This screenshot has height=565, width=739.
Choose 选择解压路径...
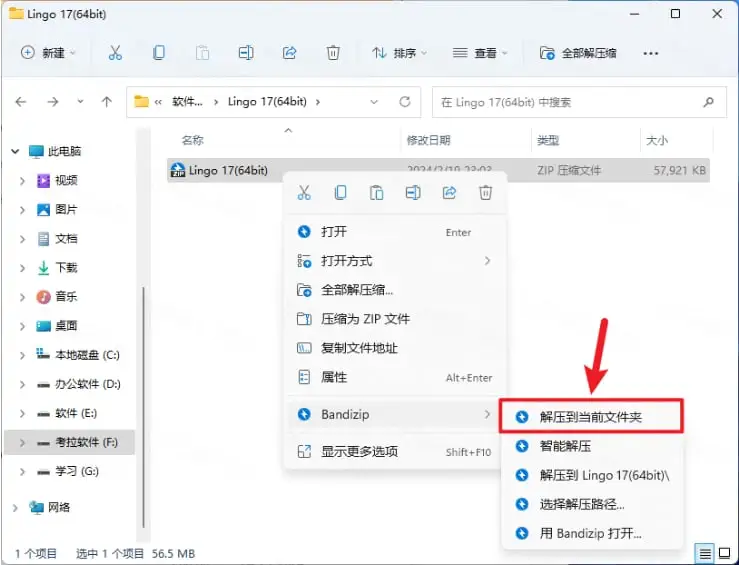591,504
